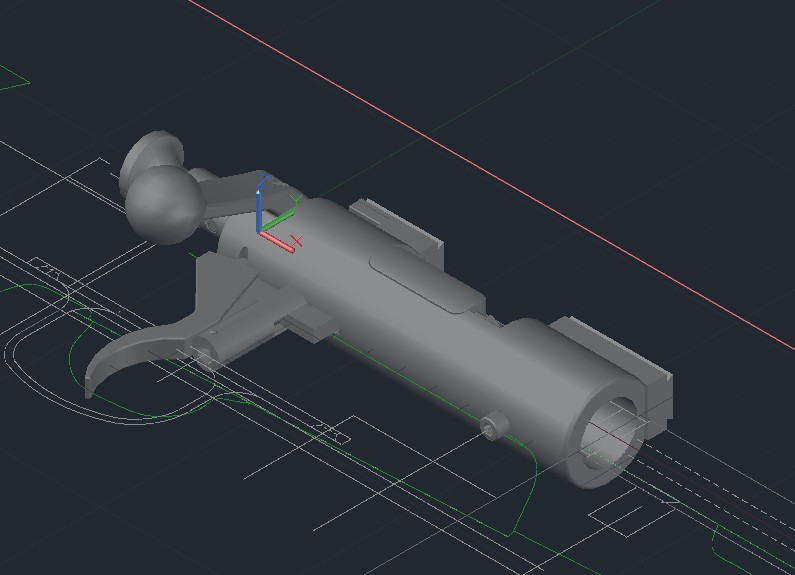The width and height of the screenshot is (795, 575).
Task: Select the bore opening at receiver front
Action: click(x=611, y=434)
